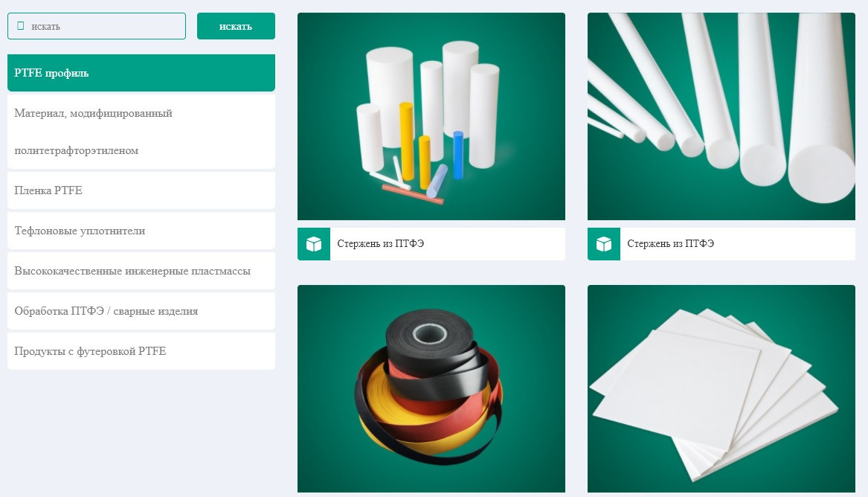Click the right 'Стержень из ПТФЭ' product title

coord(672,243)
